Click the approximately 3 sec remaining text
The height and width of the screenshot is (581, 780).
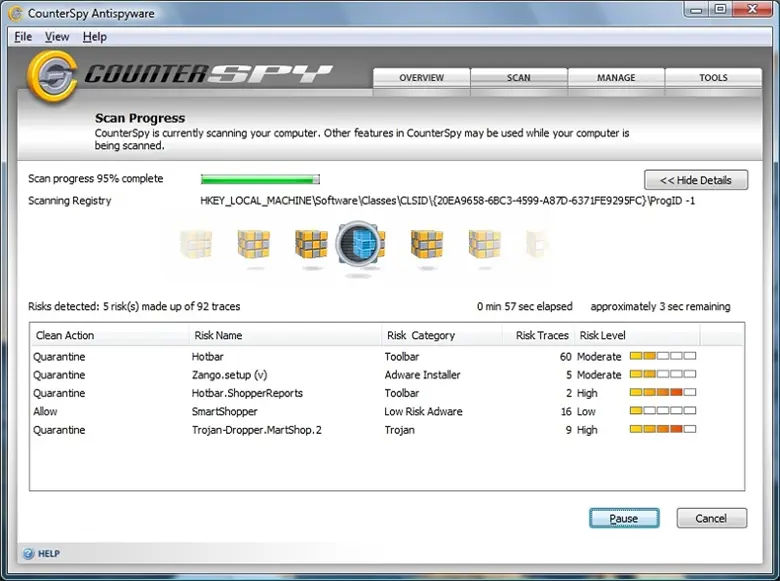(x=660, y=306)
